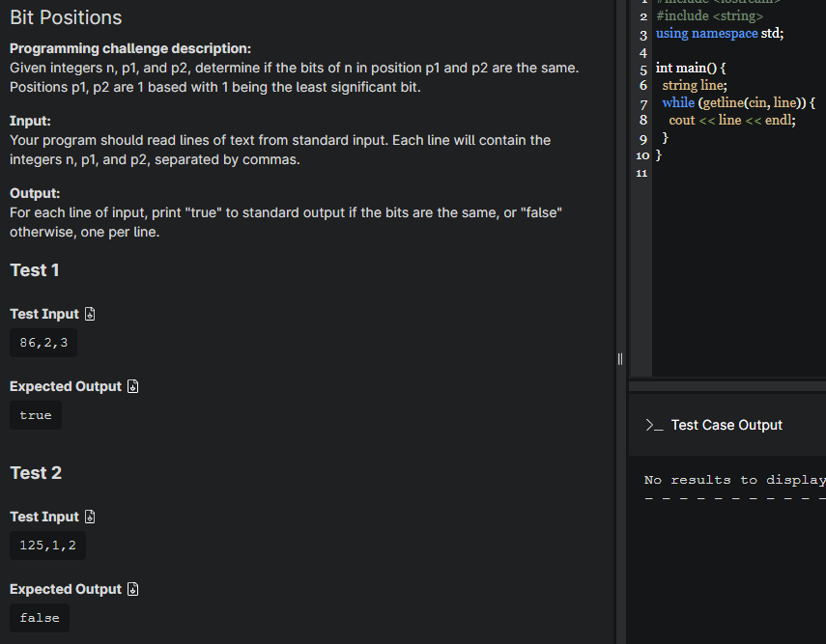Viewport: 826px width, 644px height.
Task: Select the Test 1 input value 86,2,3
Action: pyautogui.click(x=43, y=342)
